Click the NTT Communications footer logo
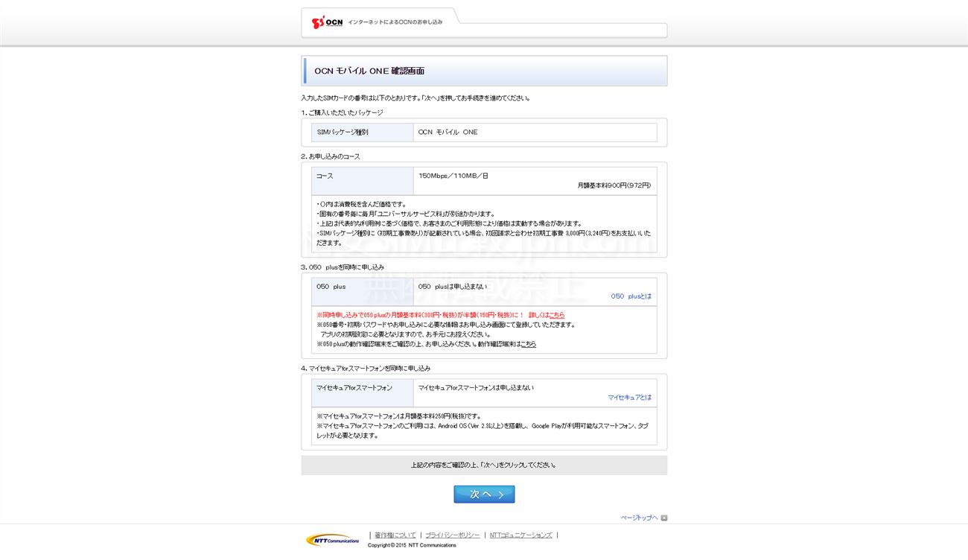Viewport: 968px width, 560px height. click(x=333, y=540)
